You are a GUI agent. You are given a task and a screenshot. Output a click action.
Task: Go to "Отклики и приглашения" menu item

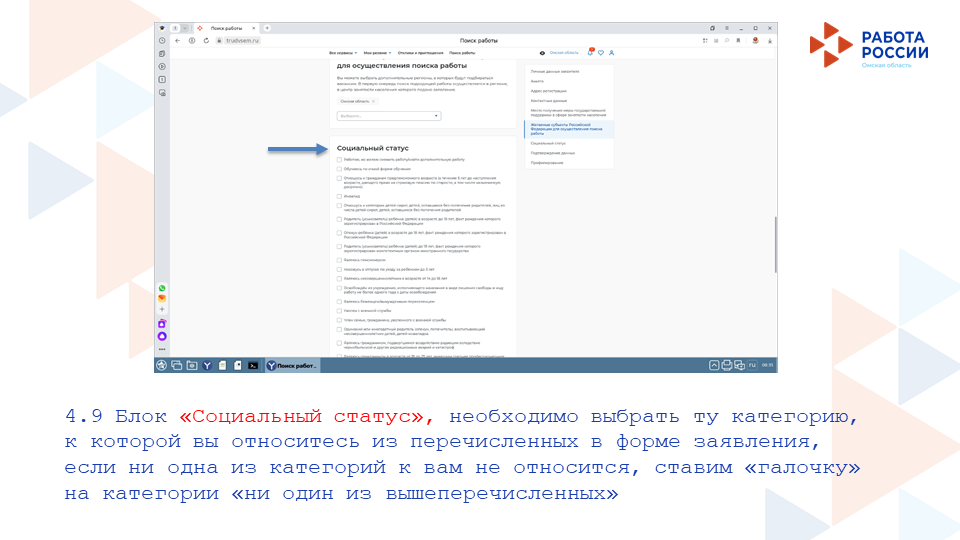point(420,52)
